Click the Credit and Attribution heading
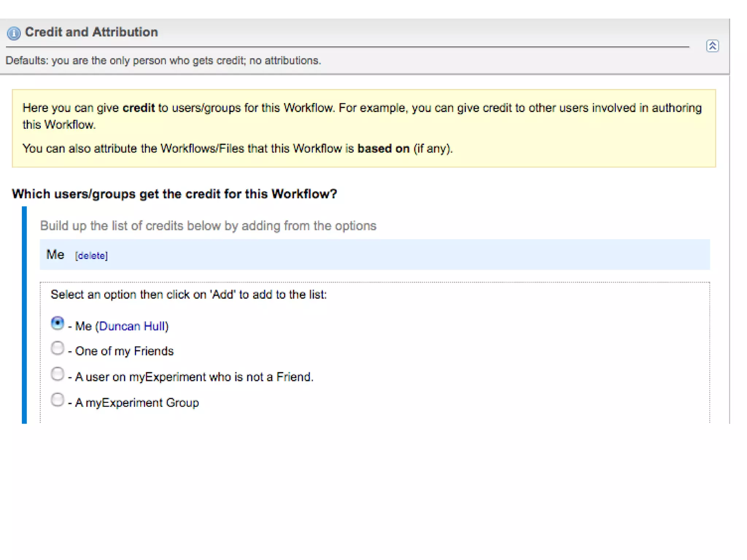 [x=91, y=32]
